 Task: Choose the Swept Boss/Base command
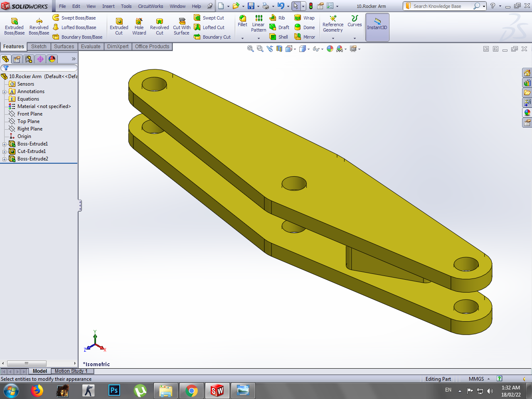click(x=74, y=18)
